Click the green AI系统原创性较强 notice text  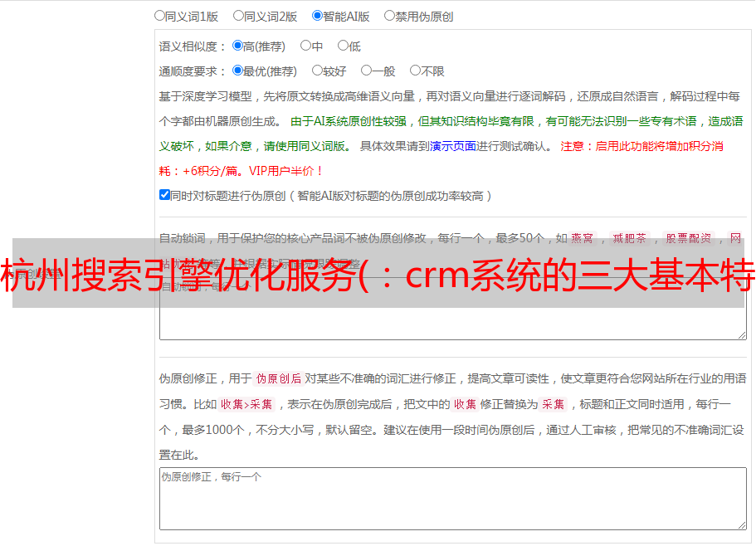click(x=451, y=134)
